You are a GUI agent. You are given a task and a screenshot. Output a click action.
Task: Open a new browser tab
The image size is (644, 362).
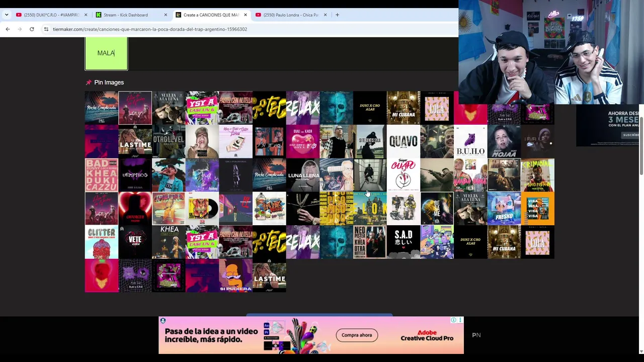(x=337, y=15)
